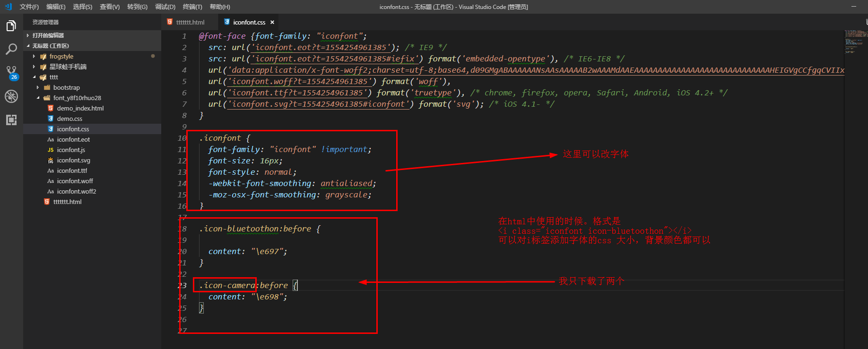Click the '-moz-osx-font-smoothing: grayscale' line
868x349 pixels.
click(x=290, y=195)
